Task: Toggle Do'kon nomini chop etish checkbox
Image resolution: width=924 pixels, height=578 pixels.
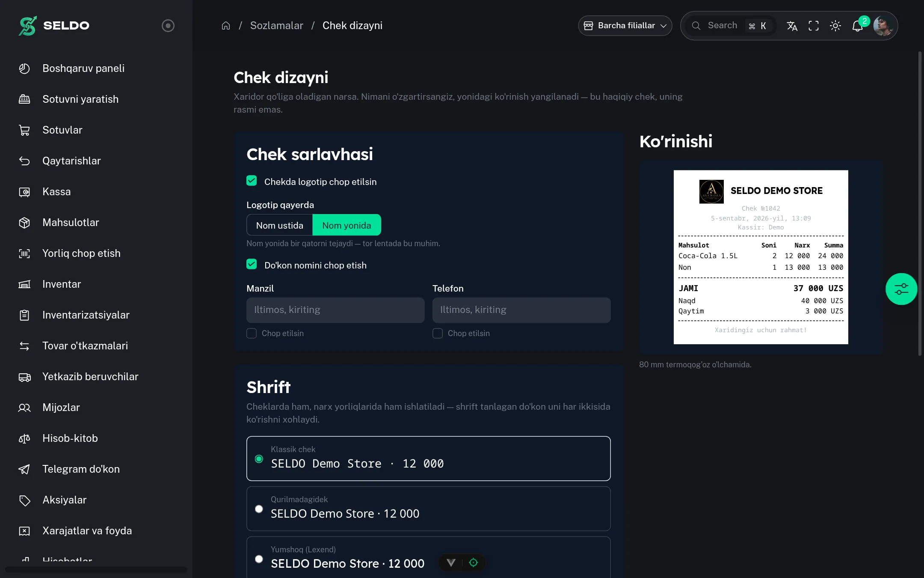Action: coord(252,264)
